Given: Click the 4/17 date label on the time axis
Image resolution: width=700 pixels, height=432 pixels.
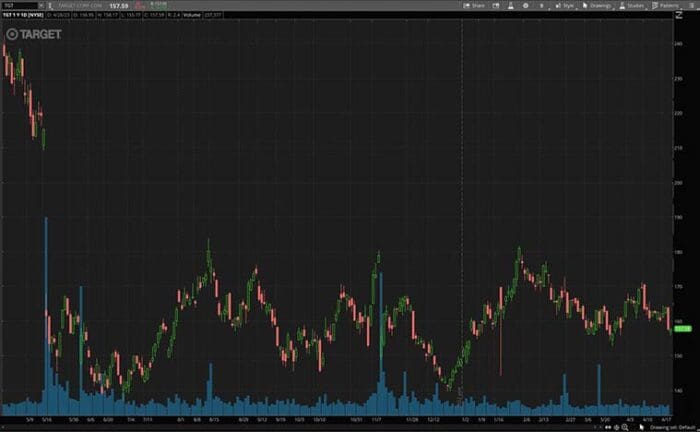Looking at the screenshot, I should pyautogui.click(x=666, y=420).
